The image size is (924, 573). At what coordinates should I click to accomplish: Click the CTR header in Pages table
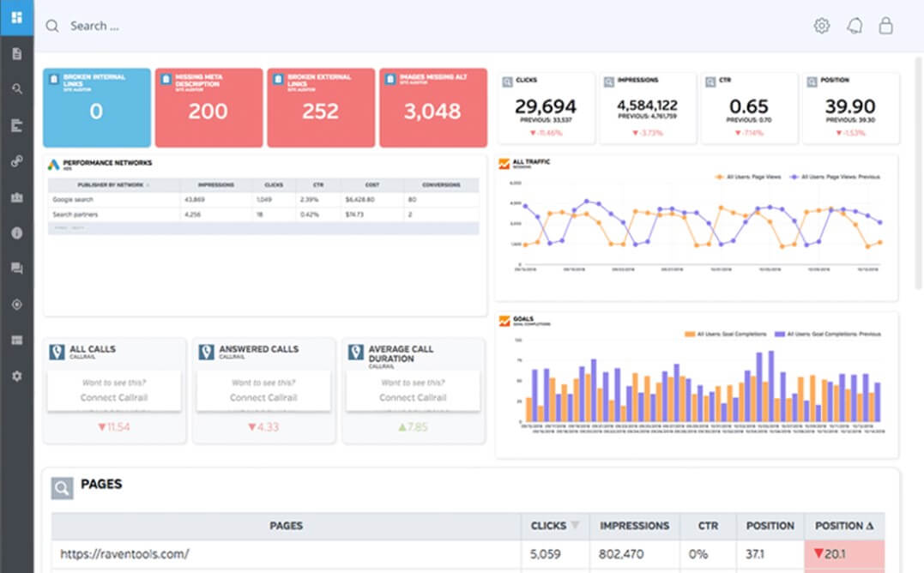(707, 526)
